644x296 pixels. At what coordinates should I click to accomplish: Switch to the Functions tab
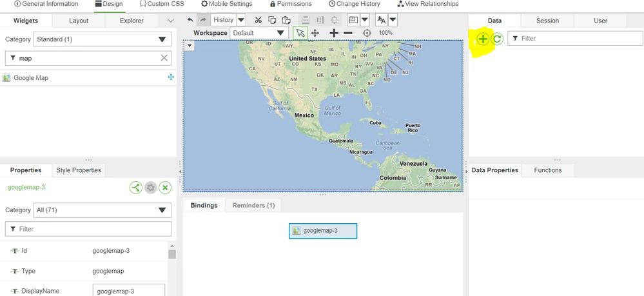coord(547,170)
